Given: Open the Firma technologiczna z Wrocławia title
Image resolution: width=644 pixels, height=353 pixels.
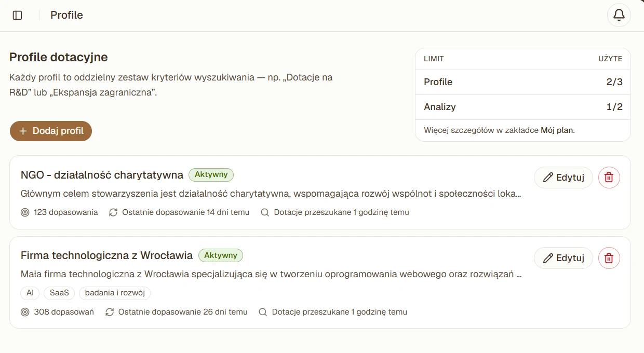Looking at the screenshot, I should (x=106, y=255).
